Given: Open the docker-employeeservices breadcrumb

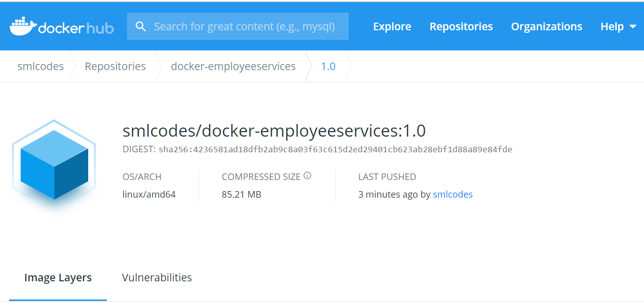Looking at the screenshot, I should [233, 67].
